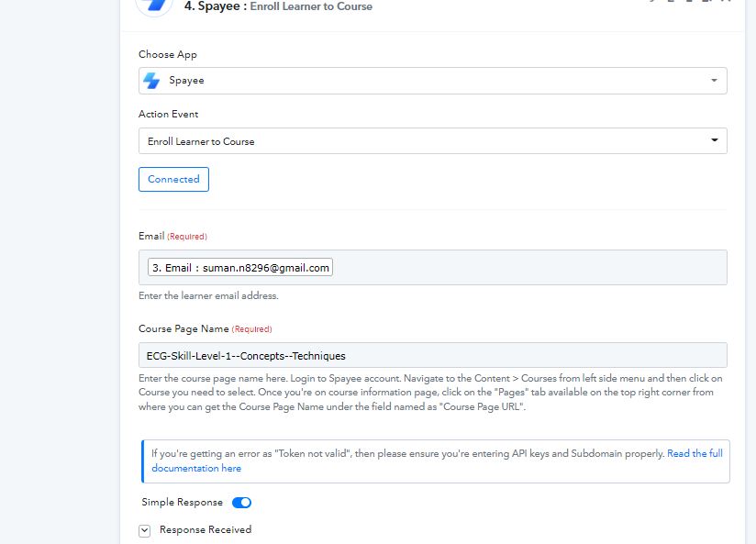This screenshot has height=544, width=756.
Task: Click the 'Token not valid' info notice text
Action: click(407, 454)
